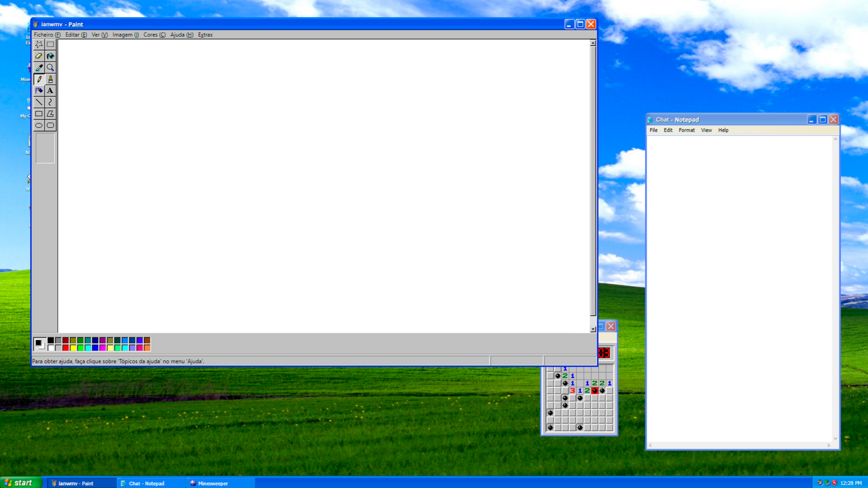868x488 pixels.
Task: Choose the dark red palette swatch
Action: [x=66, y=340]
